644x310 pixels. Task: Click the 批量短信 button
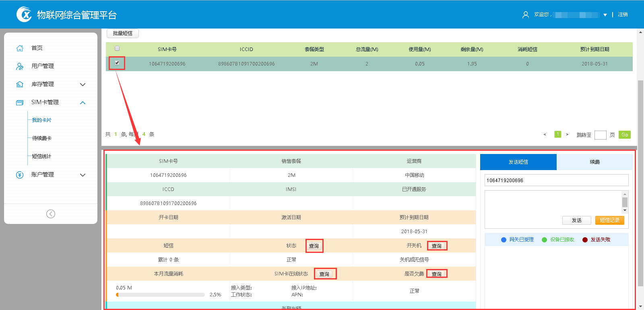pyautogui.click(x=123, y=33)
